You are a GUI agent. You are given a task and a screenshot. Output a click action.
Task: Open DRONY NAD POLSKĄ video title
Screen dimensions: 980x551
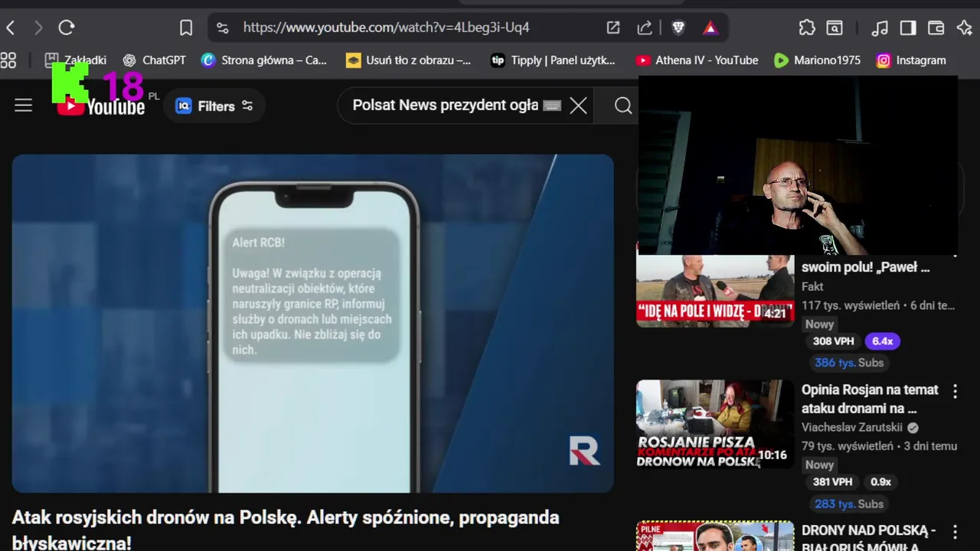869,538
